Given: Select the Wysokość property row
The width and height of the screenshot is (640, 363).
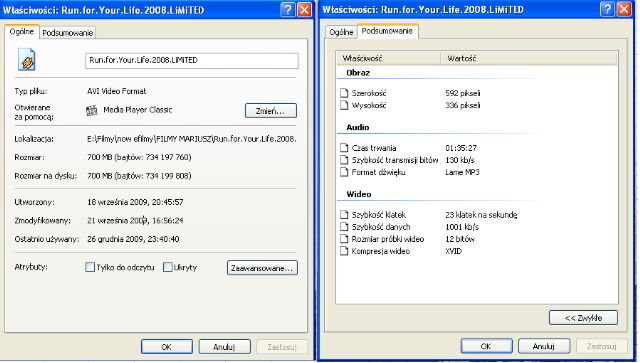Looking at the screenshot, I should 477,105.
